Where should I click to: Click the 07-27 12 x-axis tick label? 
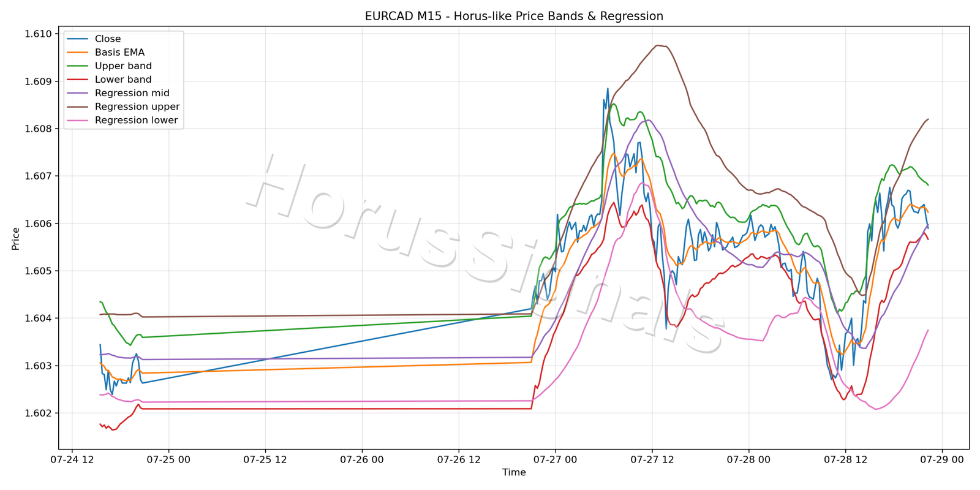click(652, 459)
